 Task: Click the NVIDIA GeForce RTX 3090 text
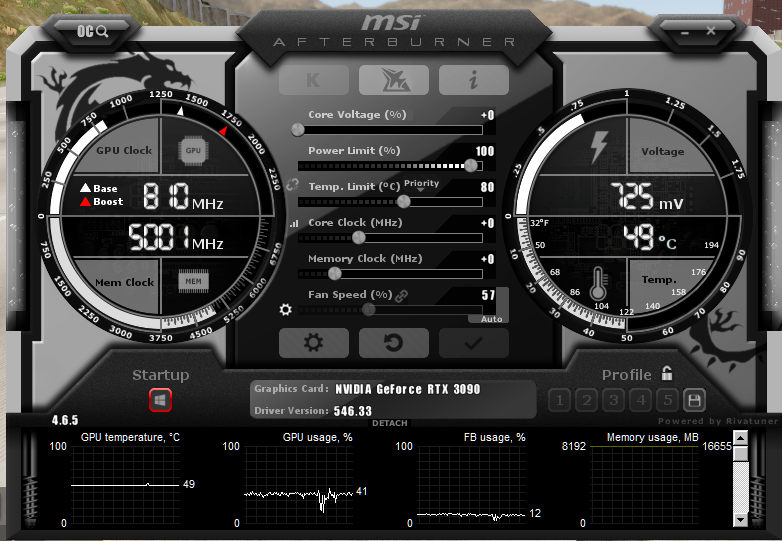pyautogui.click(x=407, y=389)
